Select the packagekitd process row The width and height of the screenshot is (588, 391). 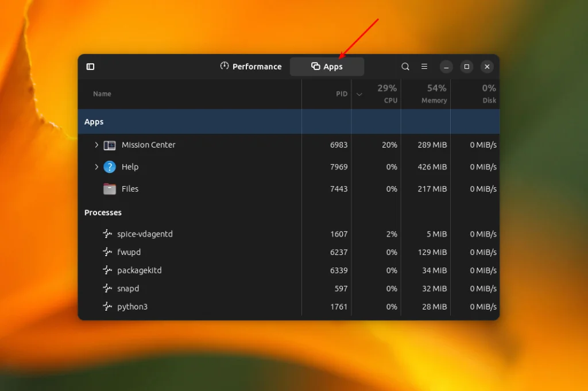139,270
